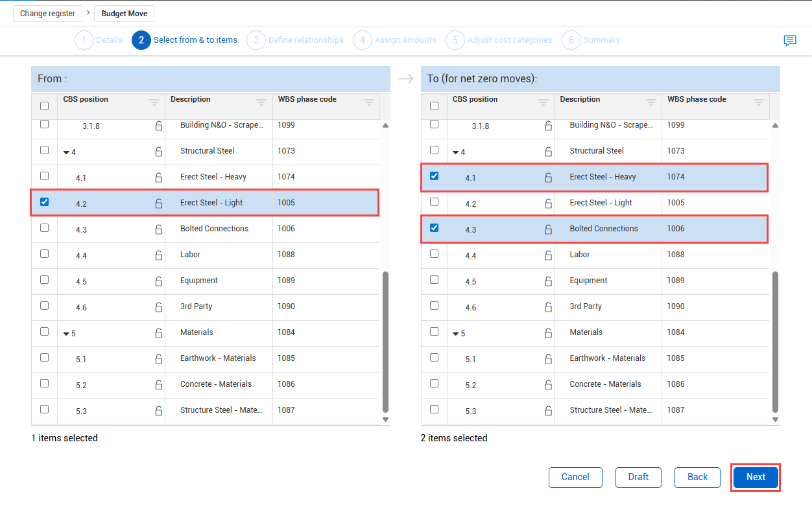Image resolution: width=812 pixels, height=508 pixels.
Task: Collapse the Materials group in To table
Action: pos(456,334)
